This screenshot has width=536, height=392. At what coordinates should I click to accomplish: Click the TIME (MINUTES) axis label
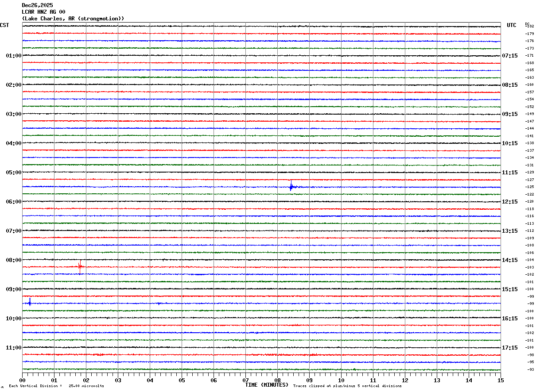pos(267,385)
